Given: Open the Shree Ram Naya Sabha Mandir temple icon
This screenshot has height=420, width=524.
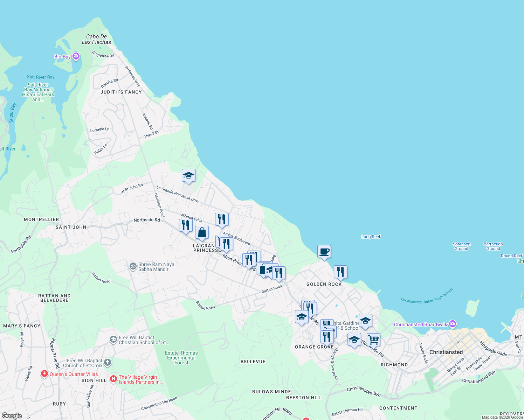Looking at the screenshot, I should [133, 266].
